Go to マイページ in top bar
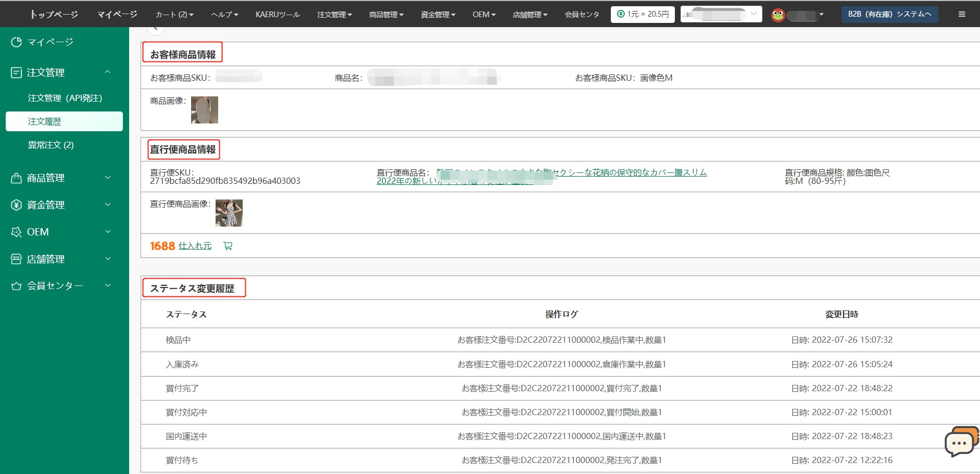980x474 pixels. tap(117, 15)
